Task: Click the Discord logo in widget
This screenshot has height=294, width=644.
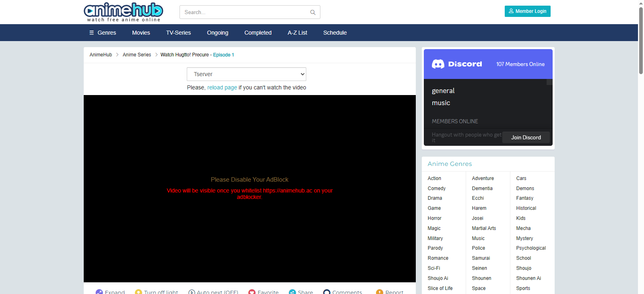Action: 457,64
